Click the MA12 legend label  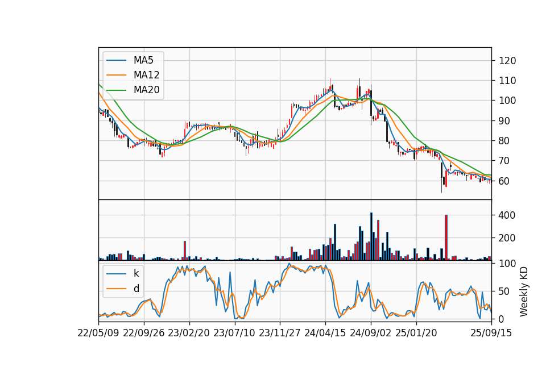click(x=146, y=75)
